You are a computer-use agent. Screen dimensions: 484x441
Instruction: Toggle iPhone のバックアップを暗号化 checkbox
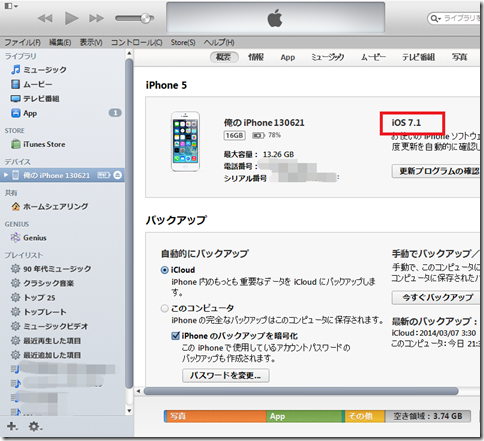[175, 336]
